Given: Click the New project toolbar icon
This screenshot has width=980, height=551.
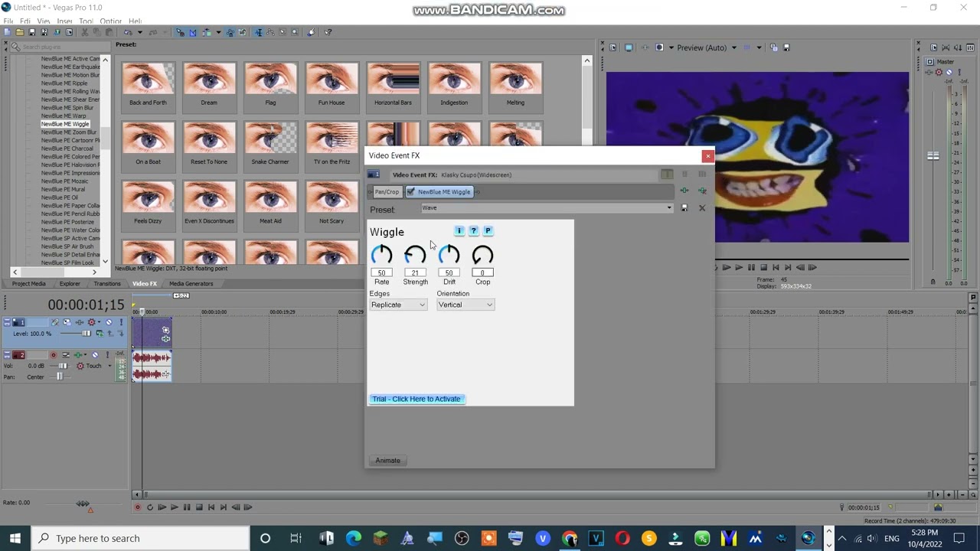Looking at the screenshot, I should 7,32.
